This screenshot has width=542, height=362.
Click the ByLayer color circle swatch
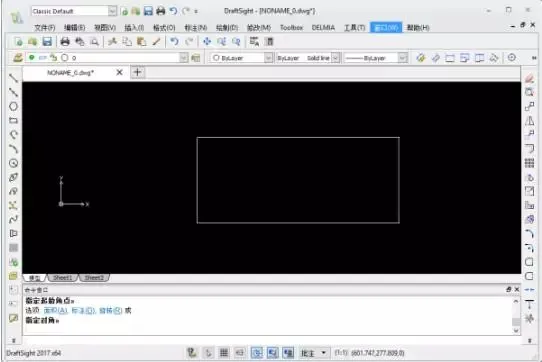click(x=216, y=58)
